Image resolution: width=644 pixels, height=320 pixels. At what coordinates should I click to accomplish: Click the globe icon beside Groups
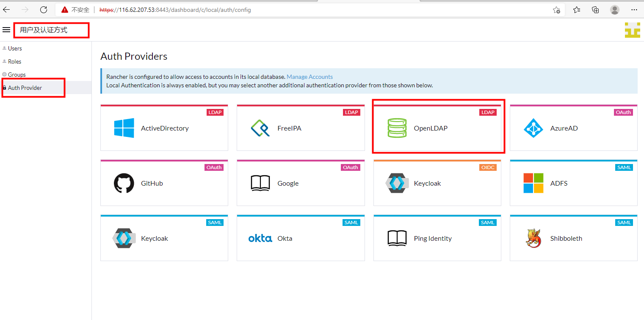(4, 75)
